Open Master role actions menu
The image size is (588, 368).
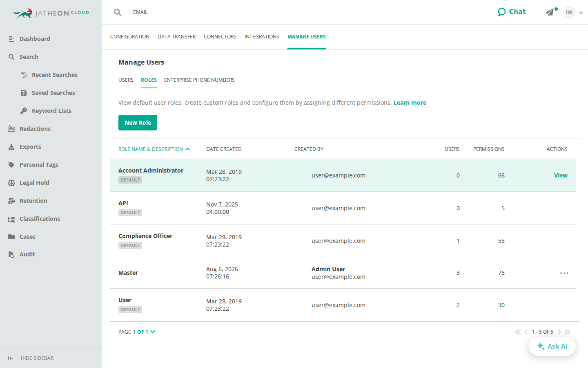(564, 273)
